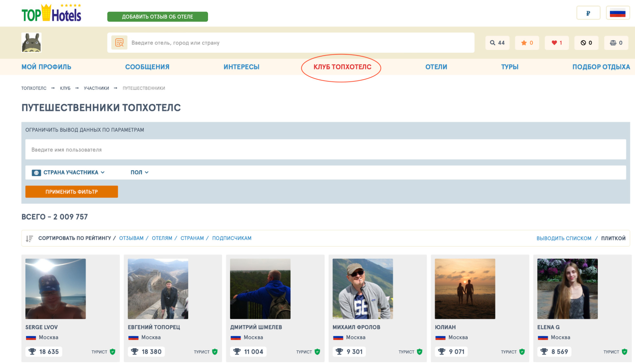Focus the username filter input field
Image resolution: width=635 pixels, height=364 pixels.
326,150
